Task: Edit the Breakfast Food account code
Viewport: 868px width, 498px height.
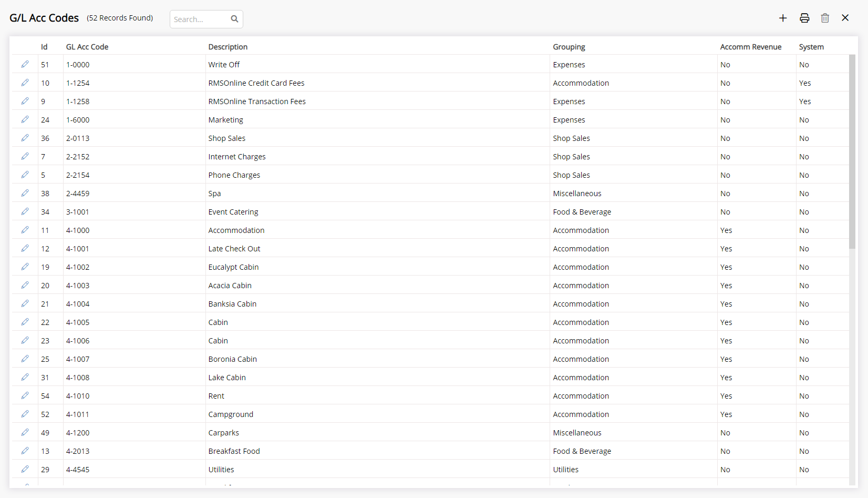Action: (x=25, y=451)
